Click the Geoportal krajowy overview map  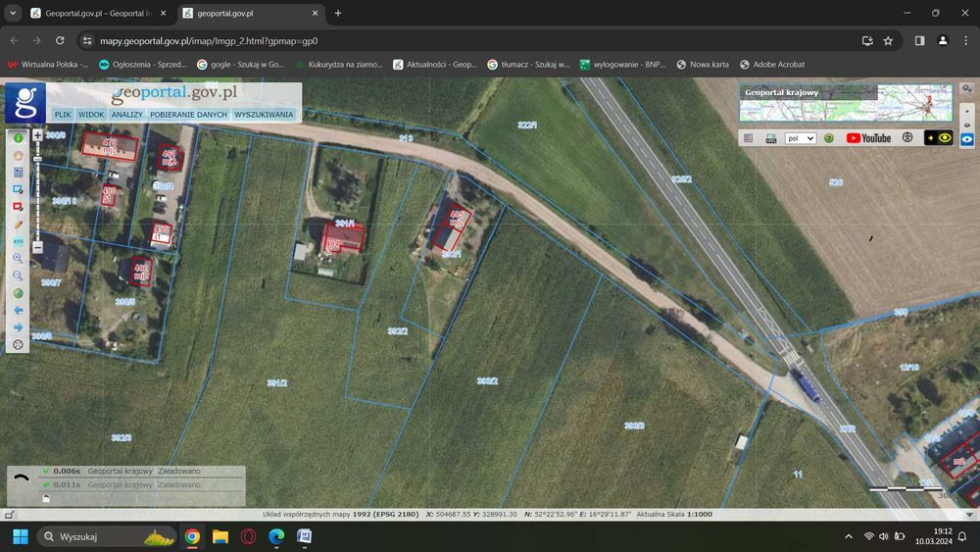tap(846, 103)
